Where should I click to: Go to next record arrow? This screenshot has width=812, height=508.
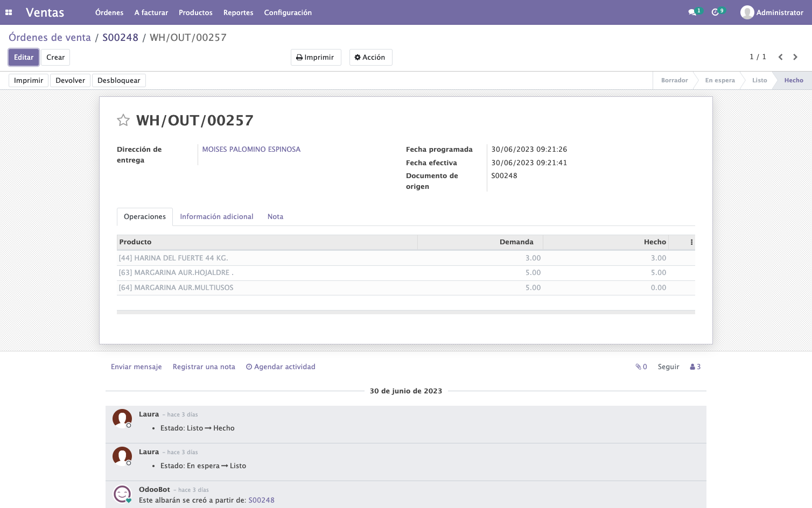795,57
